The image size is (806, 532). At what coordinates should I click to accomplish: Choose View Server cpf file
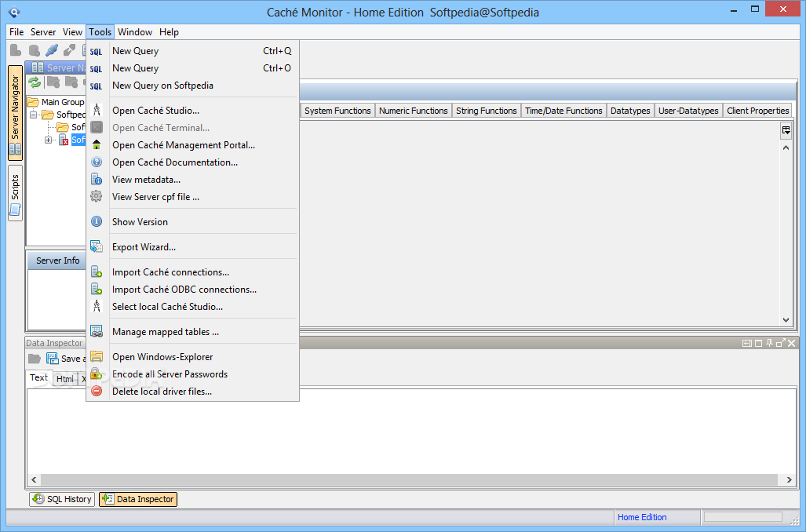(x=192, y=197)
